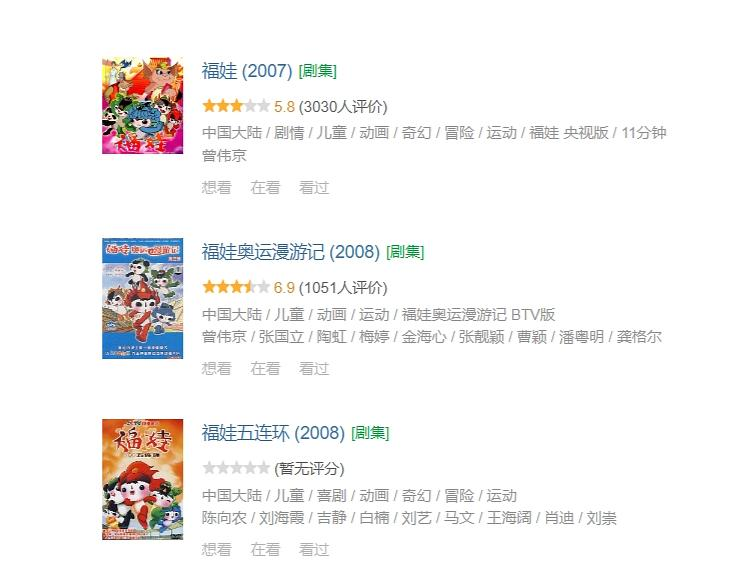Mark 福娃奥运漫游记 as 在看
The width and height of the screenshot is (743, 577).
click(265, 369)
